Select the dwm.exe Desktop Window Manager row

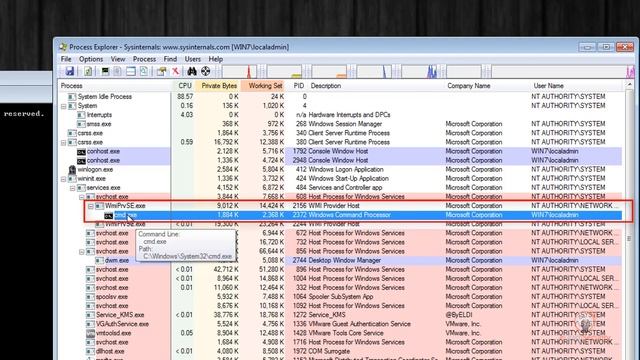tap(341, 260)
